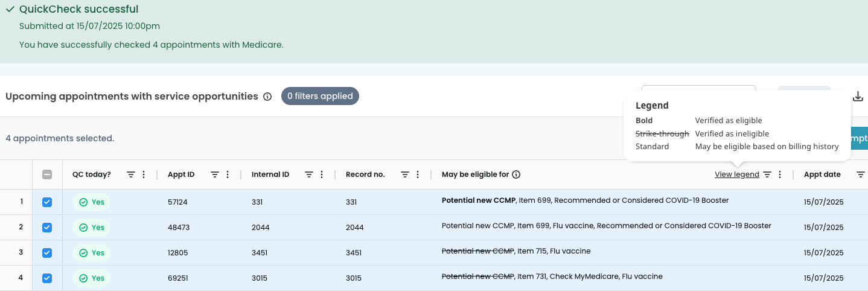
Task: Click bold Potential new CCMP in row 1
Action: (x=477, y=200)
